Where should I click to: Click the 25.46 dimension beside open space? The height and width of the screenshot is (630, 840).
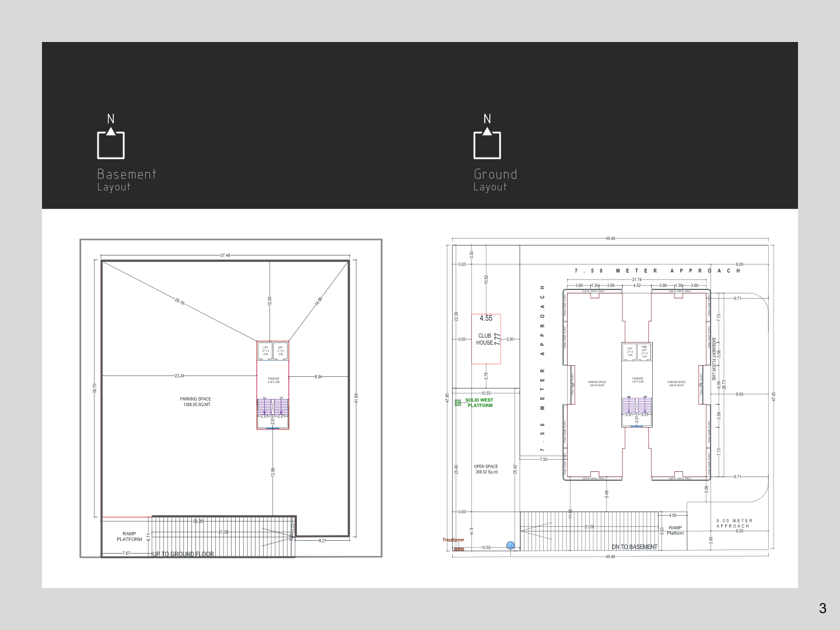pyautogui.click(x=456, y=468)
